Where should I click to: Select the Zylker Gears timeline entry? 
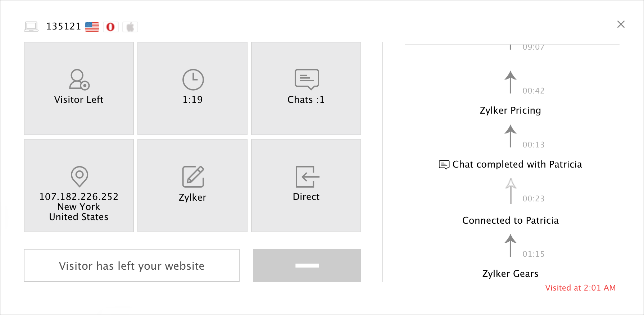click(x=510, y=274)
